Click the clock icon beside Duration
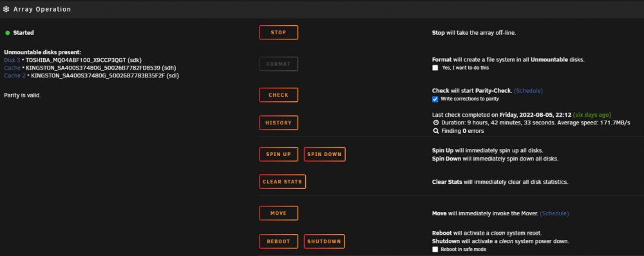The width and height of the screenshot is (644, 256). (436, 123)
